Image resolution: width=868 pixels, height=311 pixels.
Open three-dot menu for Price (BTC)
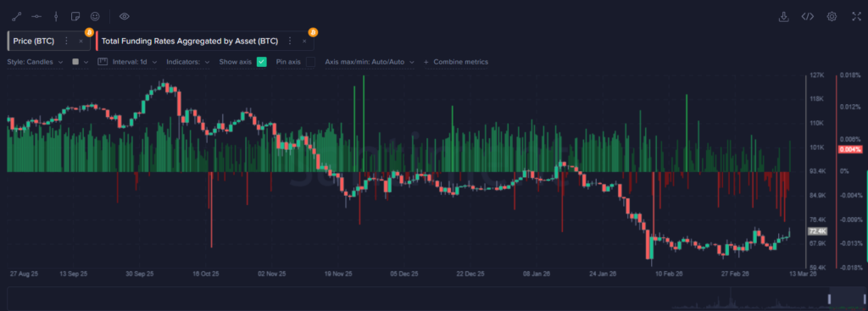66,41
